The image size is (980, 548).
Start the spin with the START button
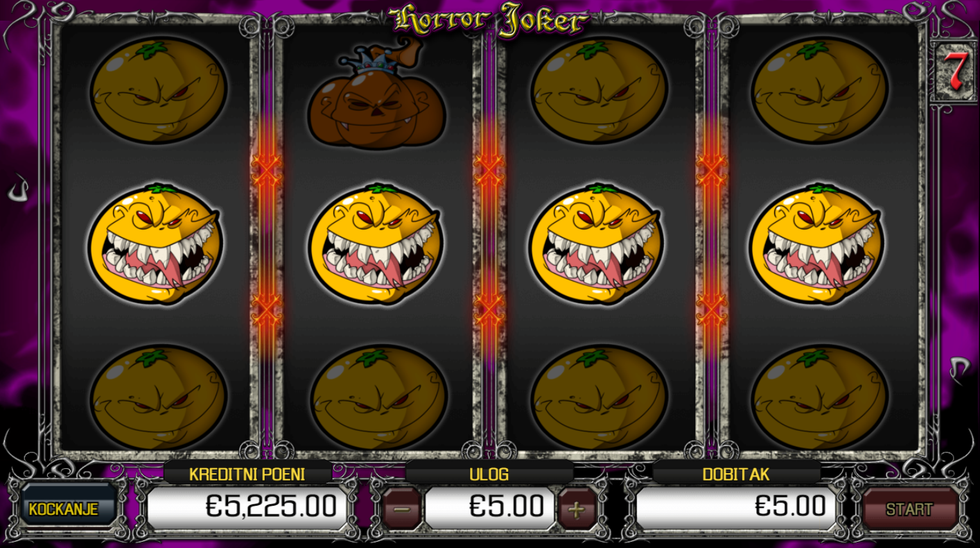pos(909,509)
